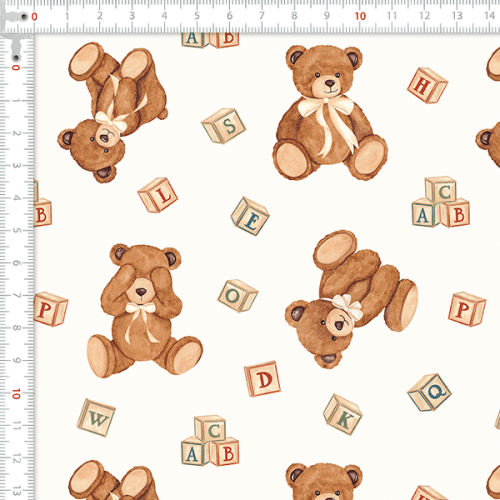Click number 6 on the left ruler
Viewport: 500px width, 500px height.
point(16,263)
